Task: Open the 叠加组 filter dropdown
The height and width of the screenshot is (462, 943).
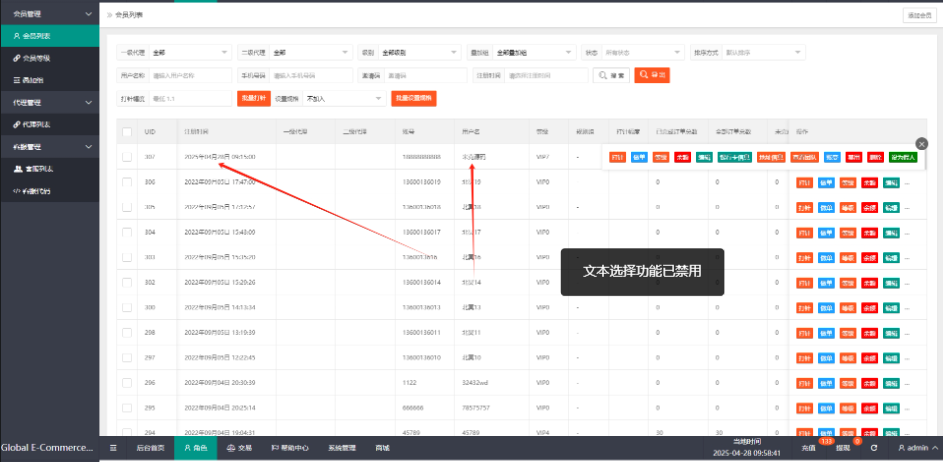Action: pos(535,52)
